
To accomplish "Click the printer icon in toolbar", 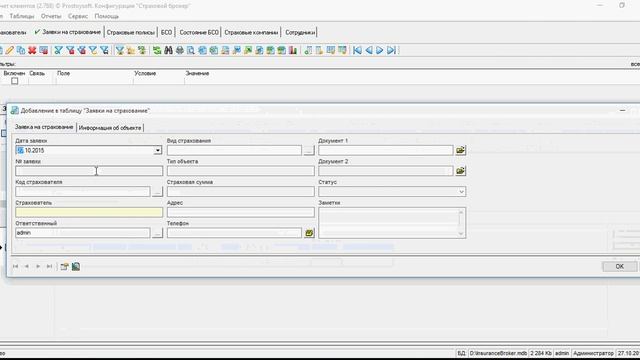I will (x=180, y=50).
